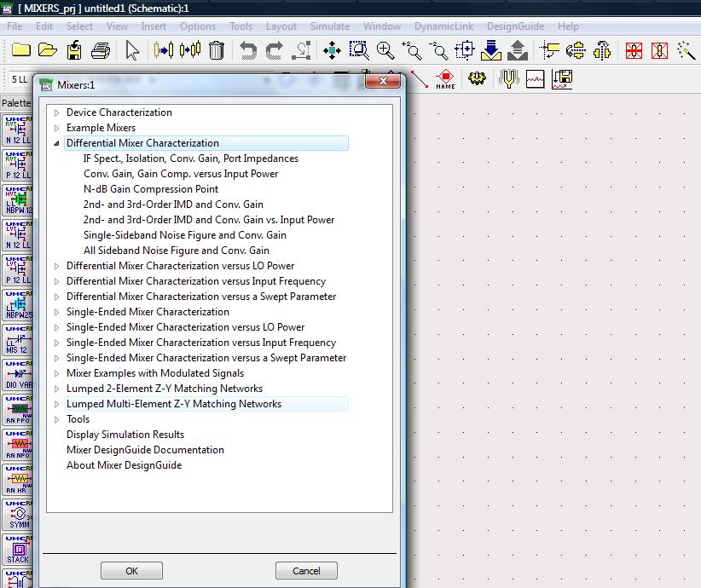Click the Palette panel header

coord(16,103)
